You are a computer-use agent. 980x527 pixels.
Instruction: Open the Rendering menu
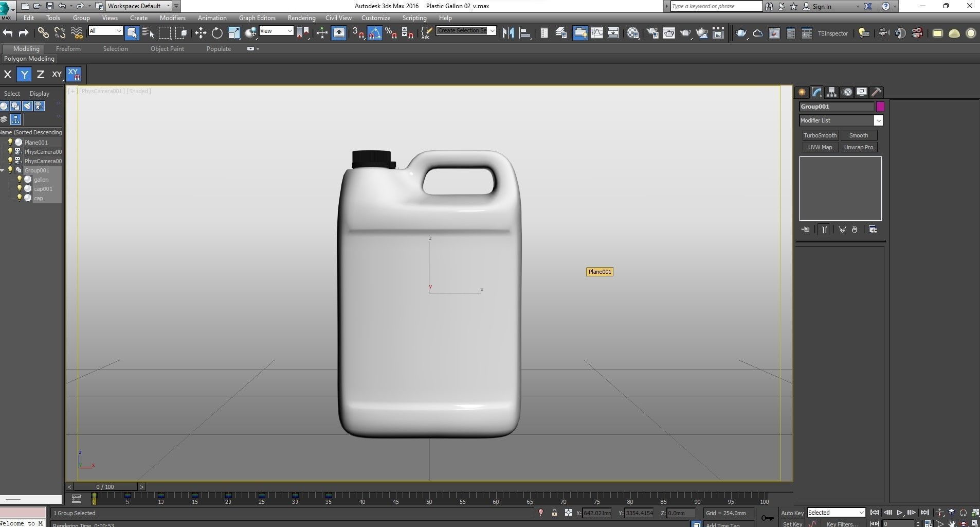point(301,18)
